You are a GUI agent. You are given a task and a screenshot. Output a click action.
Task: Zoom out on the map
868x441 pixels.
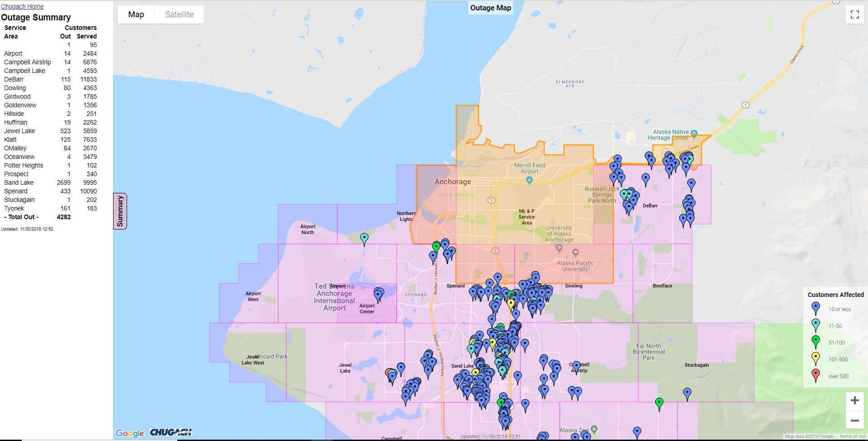(x=854, y=420)
